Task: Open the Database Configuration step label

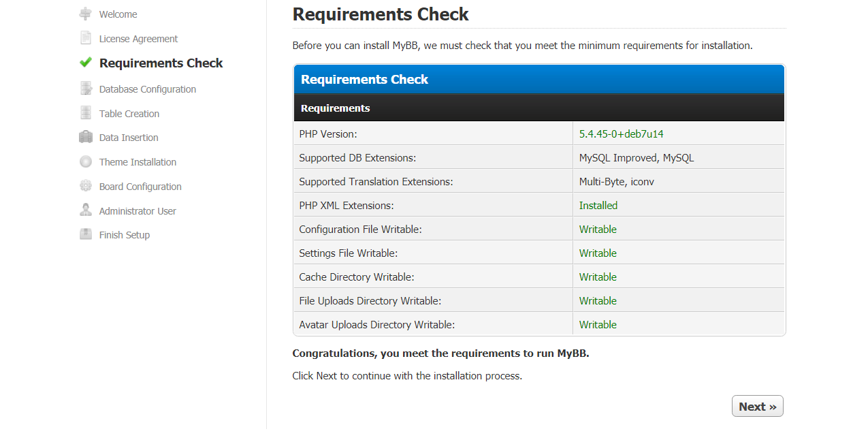Action: coord(147,89)
